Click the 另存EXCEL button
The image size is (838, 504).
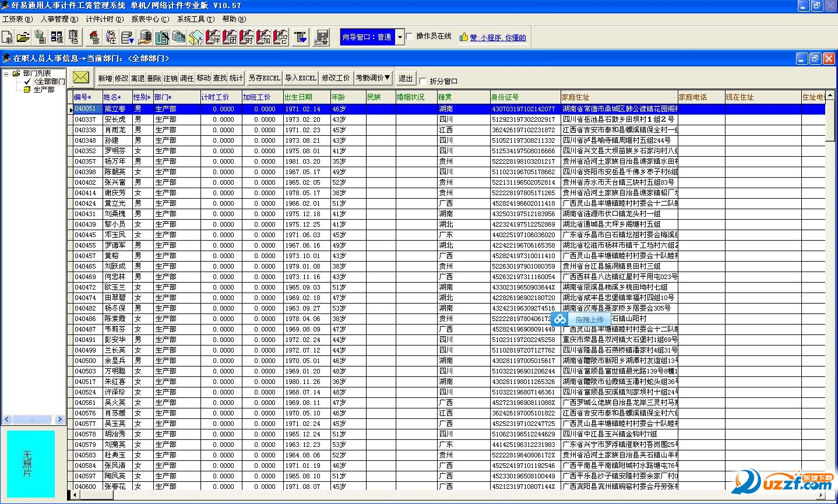tap(264, 77)
